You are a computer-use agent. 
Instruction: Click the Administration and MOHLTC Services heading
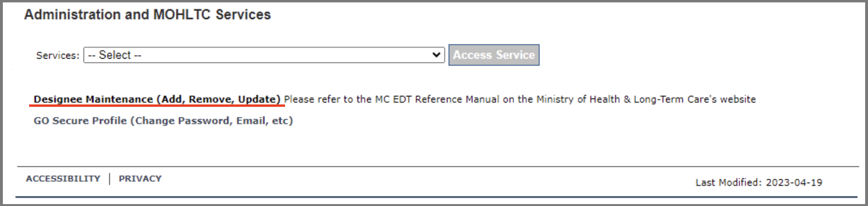pyautogui.click(x=148, y=15)
